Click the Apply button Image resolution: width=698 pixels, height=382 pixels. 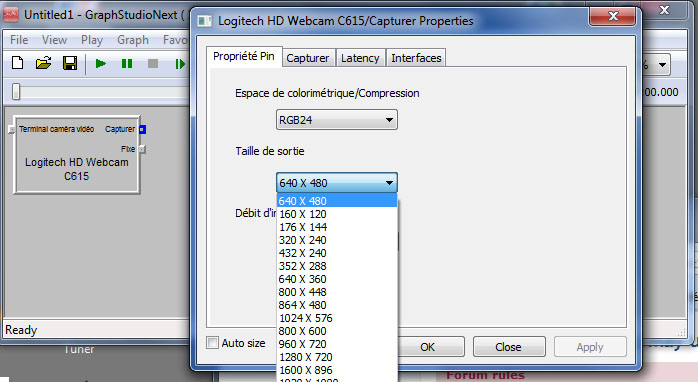point(590,347)
